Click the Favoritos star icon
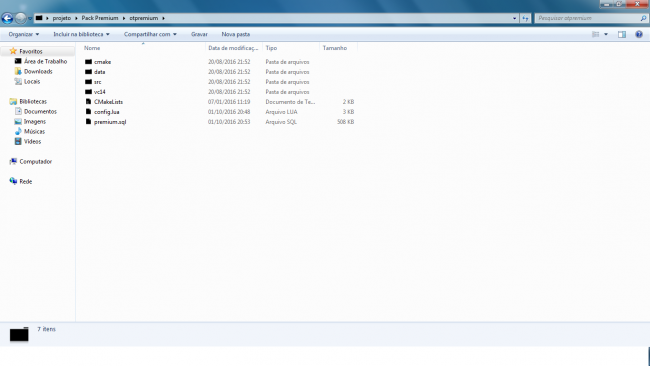This screenshot has height=366, width=650. [13, 51]
